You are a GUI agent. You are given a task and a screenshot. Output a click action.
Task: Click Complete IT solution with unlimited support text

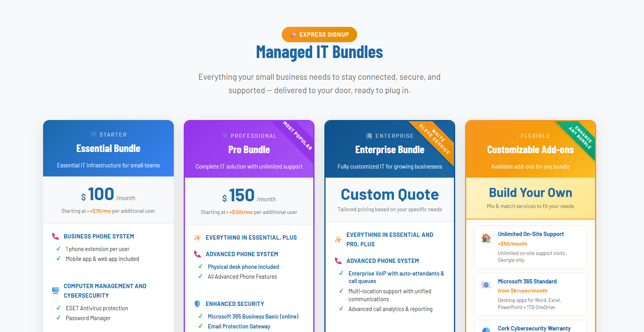click(x=249, y=167)
